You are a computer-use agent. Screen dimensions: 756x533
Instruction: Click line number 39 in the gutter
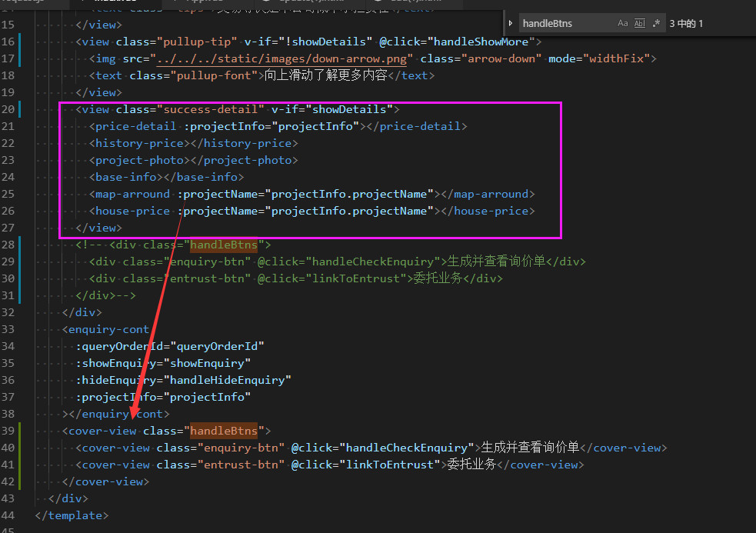pyautogui.click(x=8, y=431)
